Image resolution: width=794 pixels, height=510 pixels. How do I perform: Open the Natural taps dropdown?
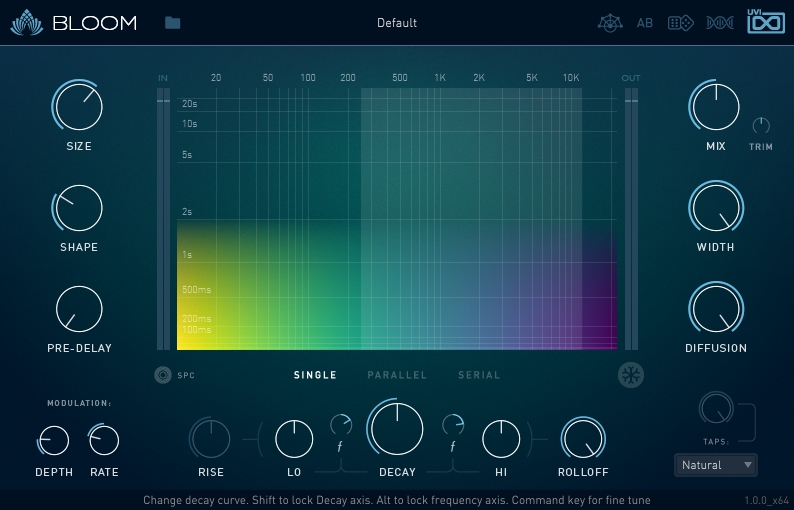coord(716,465)
